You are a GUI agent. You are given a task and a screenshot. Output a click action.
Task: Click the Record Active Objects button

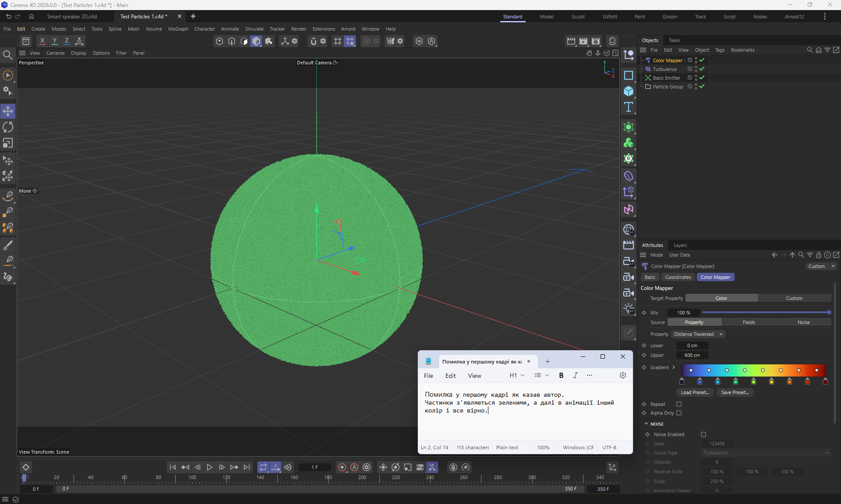point(342,467)
